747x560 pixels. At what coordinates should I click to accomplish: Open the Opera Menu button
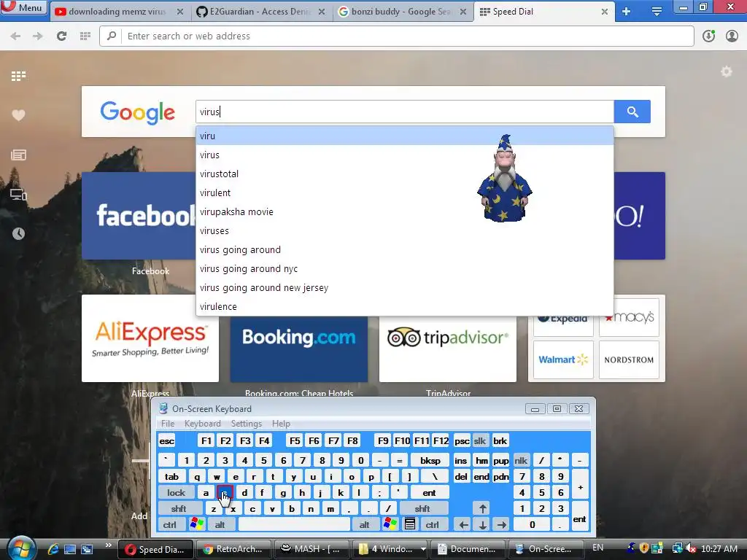coord(24,7)
